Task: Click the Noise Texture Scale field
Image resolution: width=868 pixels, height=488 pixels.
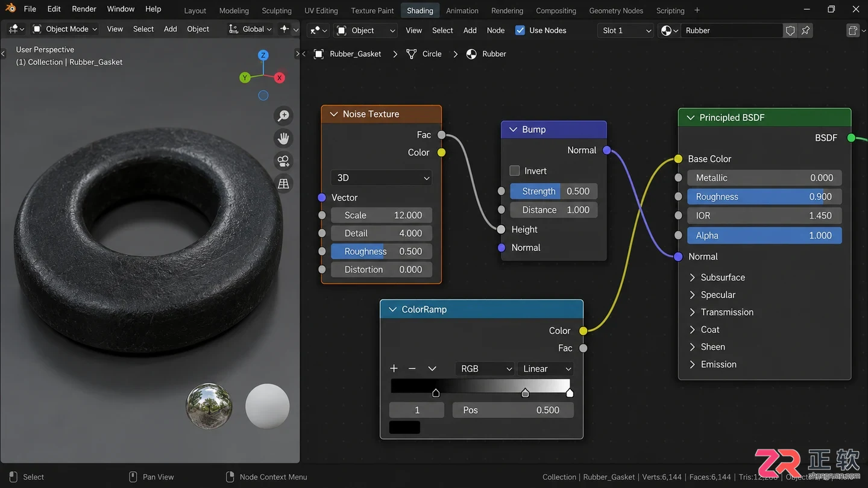Action: coord(382,215)
